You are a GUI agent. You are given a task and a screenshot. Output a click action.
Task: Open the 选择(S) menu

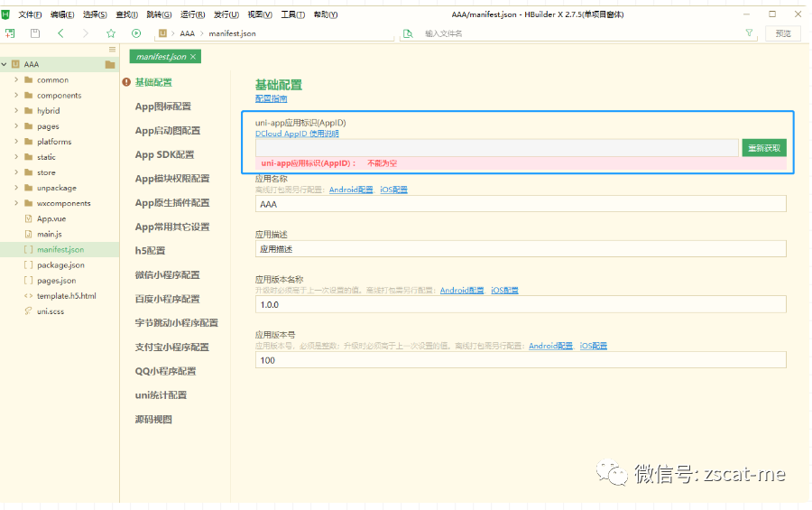tap(95, 14)
